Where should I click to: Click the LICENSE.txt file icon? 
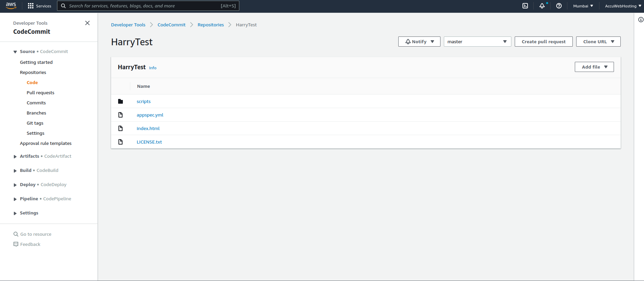point(120,142)
